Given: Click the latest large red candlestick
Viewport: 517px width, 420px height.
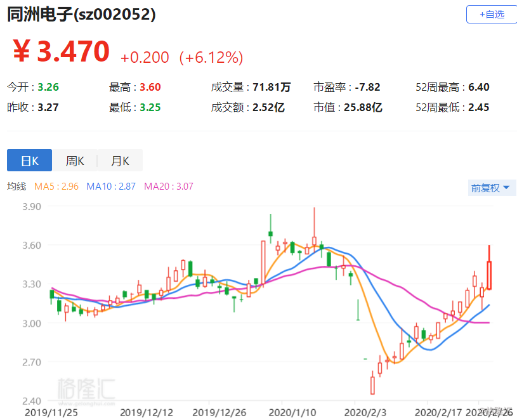Looking at the screenshot, I should [489, 275].
